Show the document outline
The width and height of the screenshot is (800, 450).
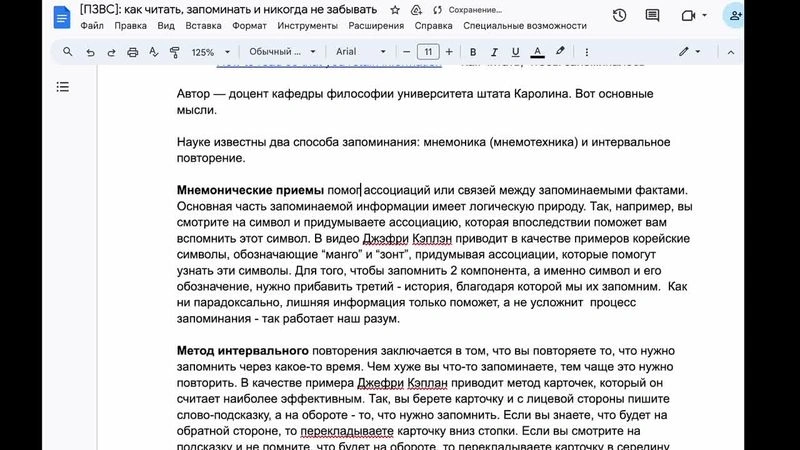[63, 87]
